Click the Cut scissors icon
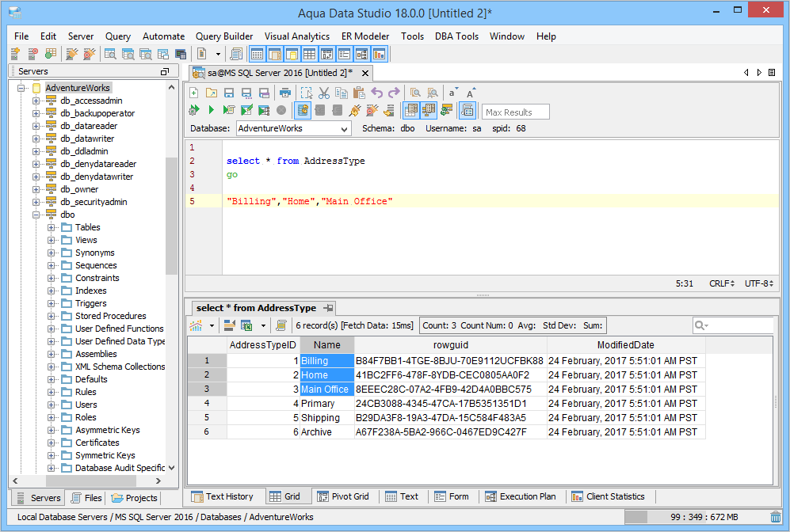 pos(324,93)
